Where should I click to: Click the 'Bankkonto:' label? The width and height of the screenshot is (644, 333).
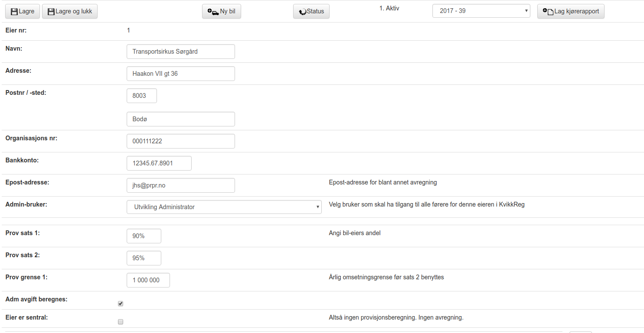22,160
